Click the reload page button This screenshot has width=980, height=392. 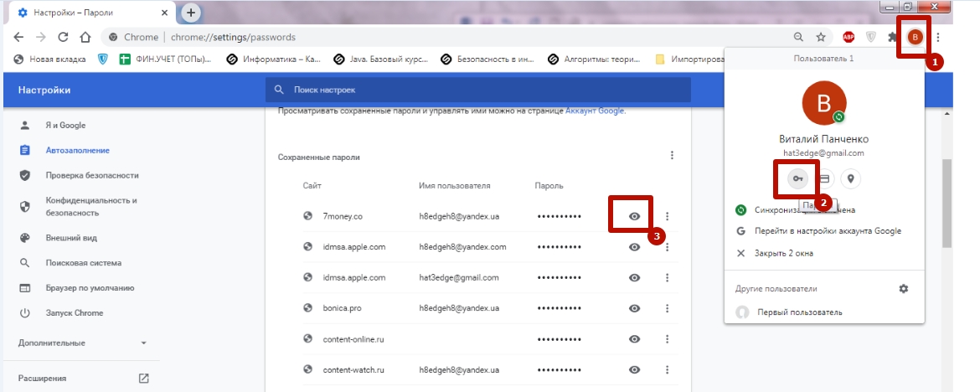pyautogui.click(x=63, y=37)
